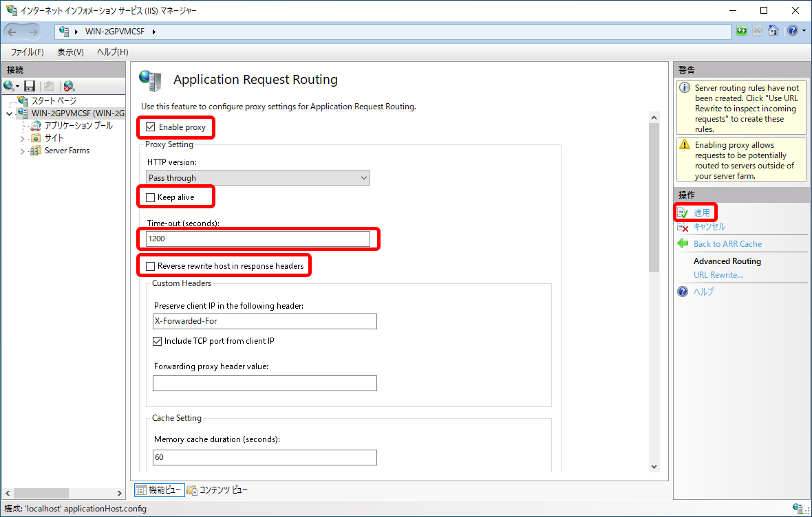Check Reverse rewrite host in response headers
Viewport: 812px width, 517px height.
(151, 266)
